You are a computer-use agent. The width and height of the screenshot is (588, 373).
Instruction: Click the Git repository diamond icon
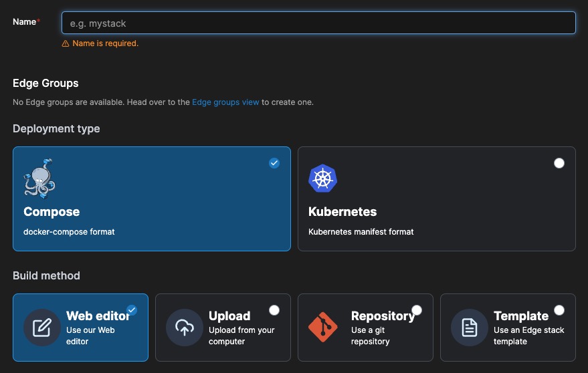point(322,327)
